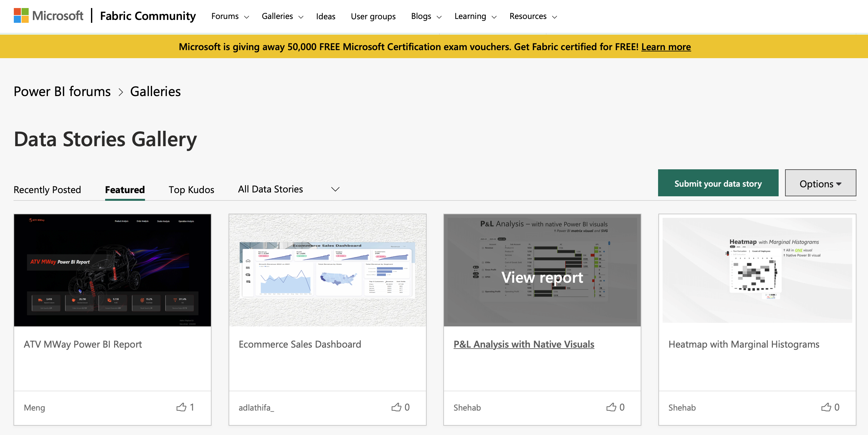
Task: Click thumbs-up on Ecommerce Sales Dashboard
Action: 396,407
